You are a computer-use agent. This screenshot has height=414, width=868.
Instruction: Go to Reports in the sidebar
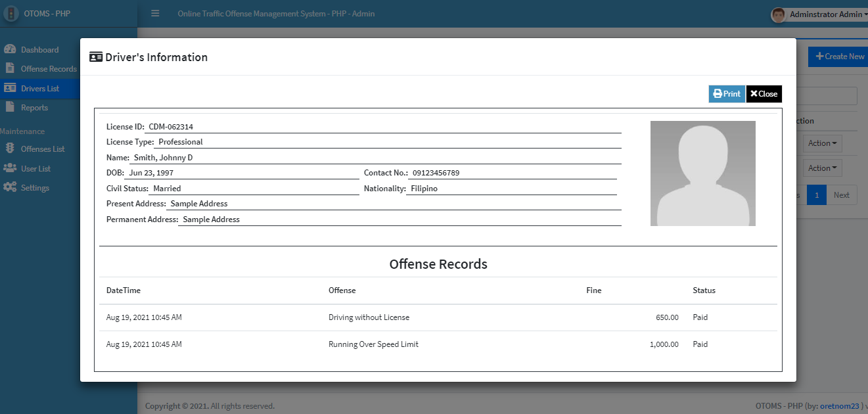(34, 108)
